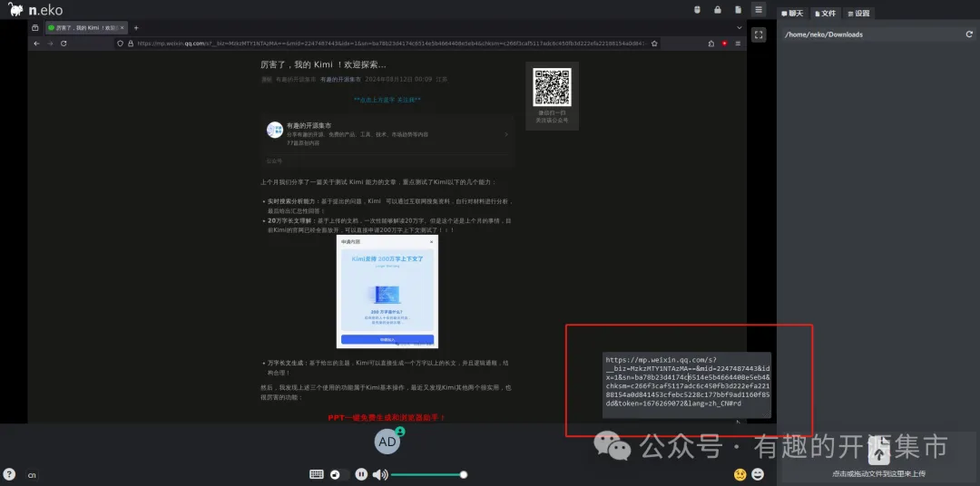This screenshot has height=486, width=980.
Task: Reload the current page
Action: 64,44
